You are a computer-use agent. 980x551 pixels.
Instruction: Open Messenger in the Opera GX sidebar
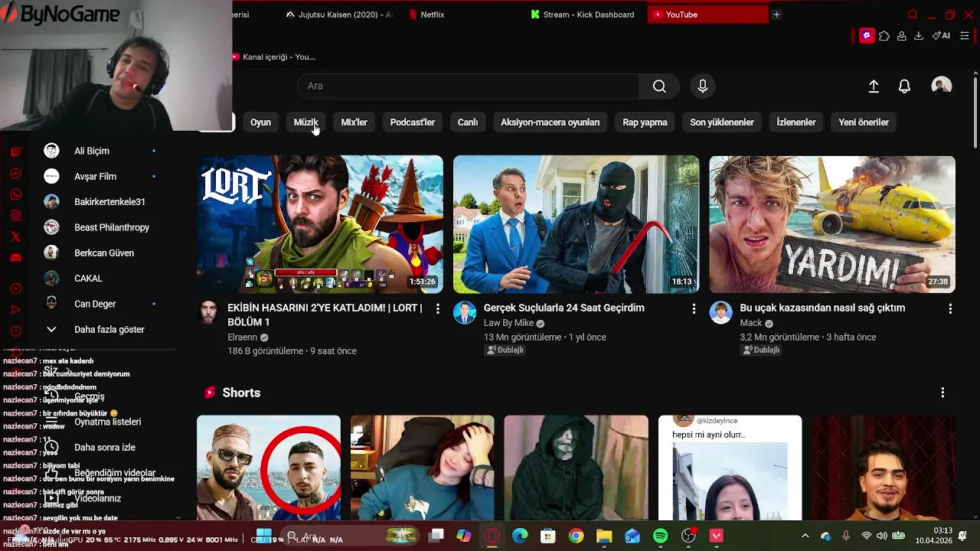15,174
